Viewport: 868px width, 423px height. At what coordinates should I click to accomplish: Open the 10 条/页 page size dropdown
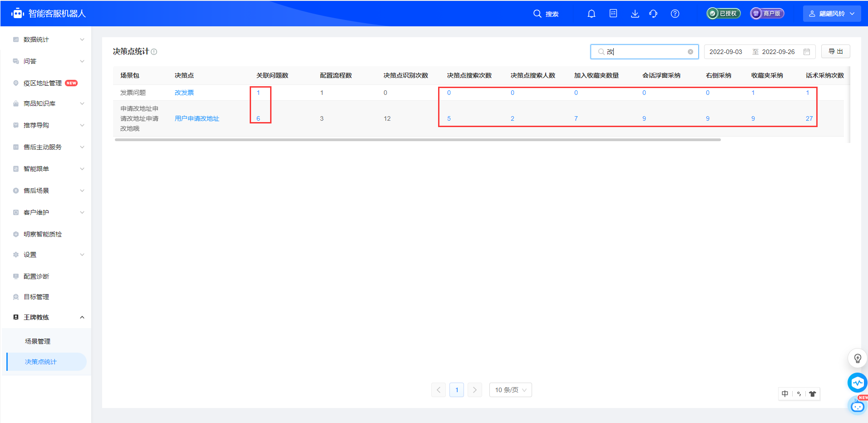(511, 390)
